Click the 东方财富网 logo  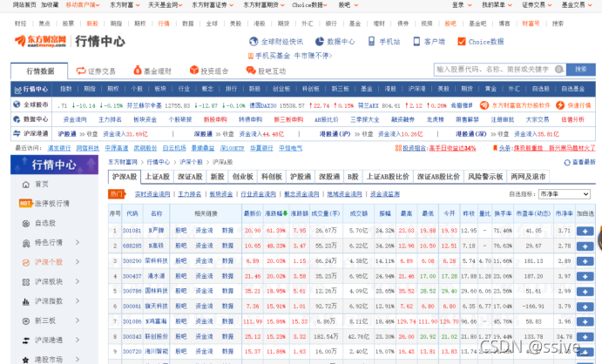click(x=41, y=41)
